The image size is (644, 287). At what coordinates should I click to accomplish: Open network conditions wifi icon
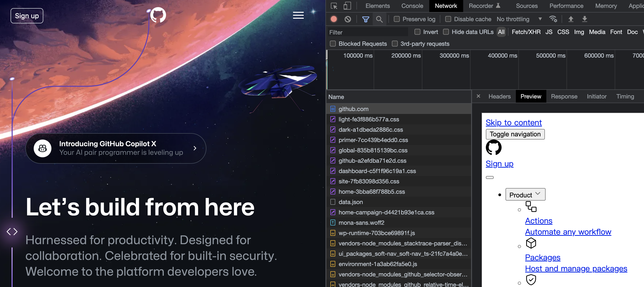(x=553, y=19)
